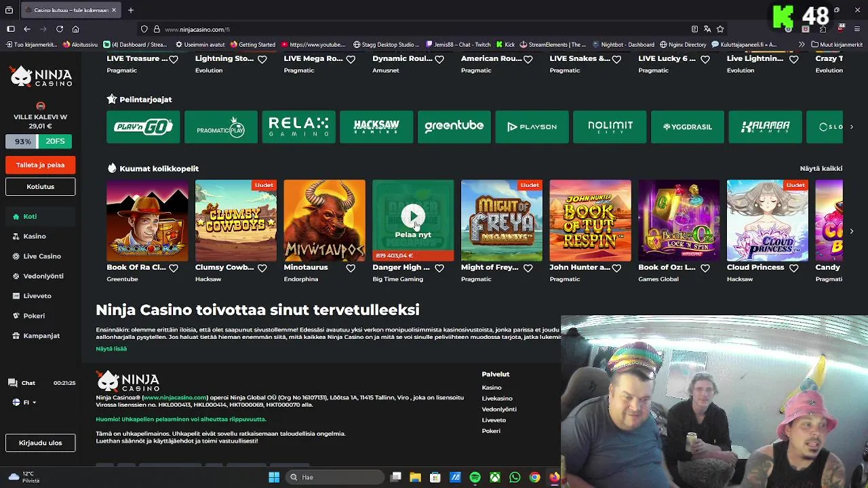The image size is (868, 488).
Task: Open Spotify from the taskbar
Action: [x=475, y=477]
